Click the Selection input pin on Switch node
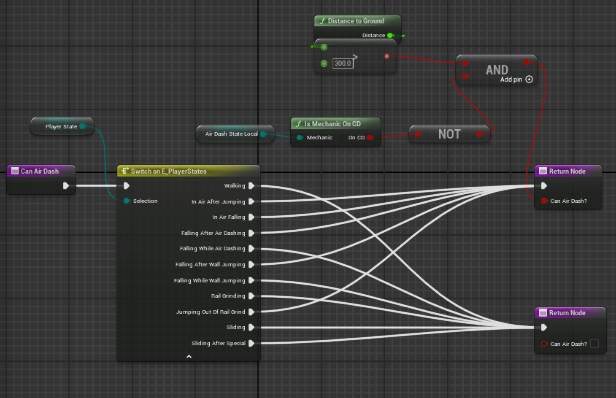Image resolution: width=616 pixels, height=398 pixels. coord(126,201)
